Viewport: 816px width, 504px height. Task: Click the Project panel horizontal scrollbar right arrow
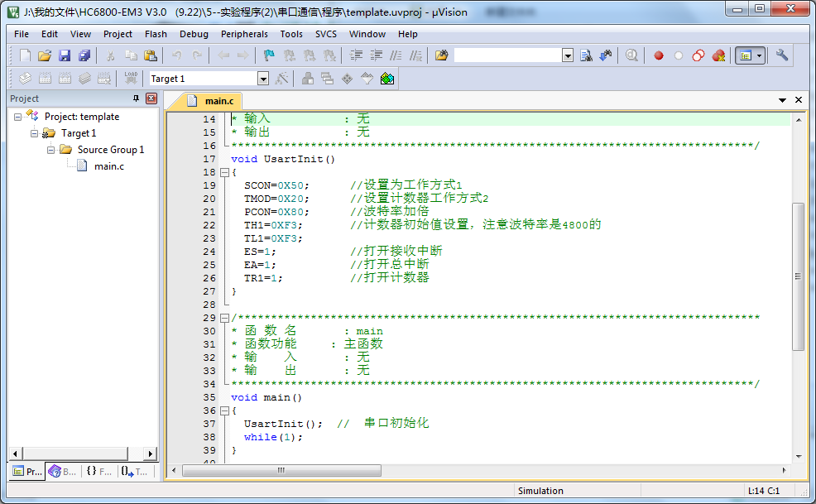coord(150,454)
